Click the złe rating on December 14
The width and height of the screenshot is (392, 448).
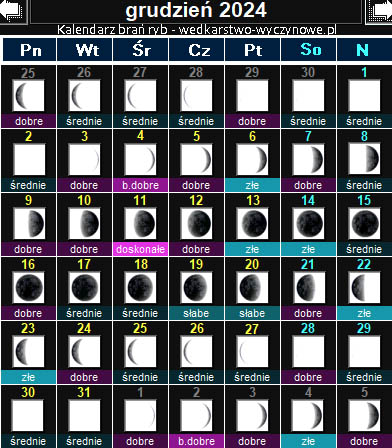coord(308,249)
